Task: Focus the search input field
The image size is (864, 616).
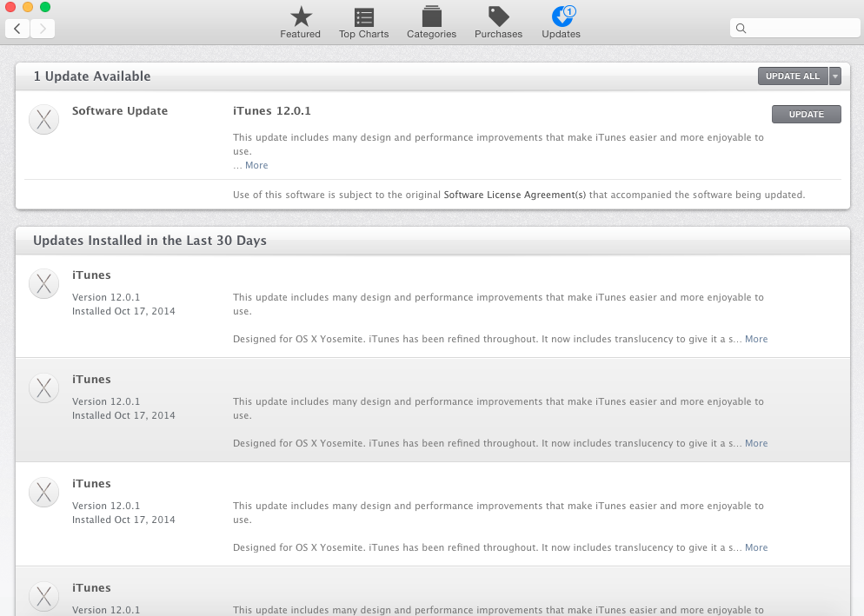Action: (795, 28)
